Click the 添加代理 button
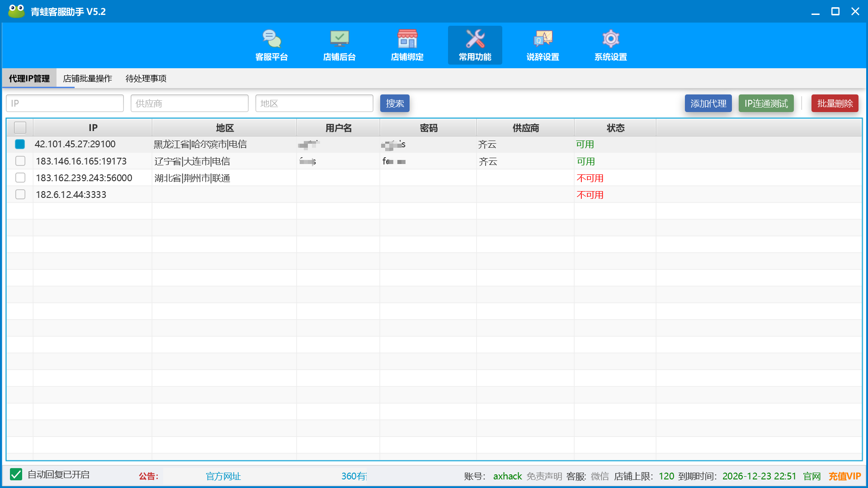868x488 pixels. pos(708,103)
